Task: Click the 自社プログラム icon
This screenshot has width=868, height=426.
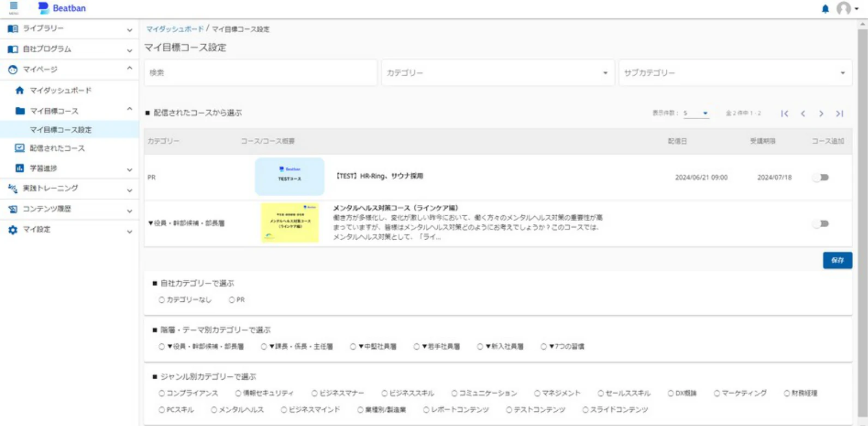Action: click(x=13, y=49)
